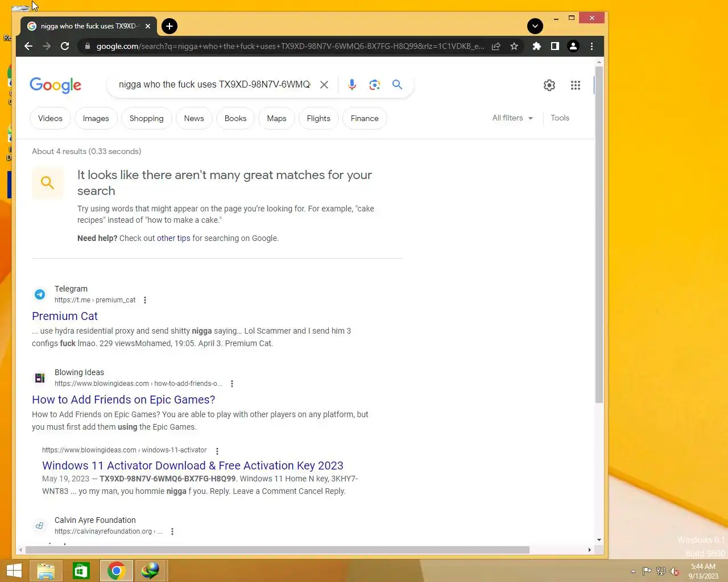728x582 pixels.
Task: Open 'How to Add Friends on Epic Games?'
Action: 123,400
